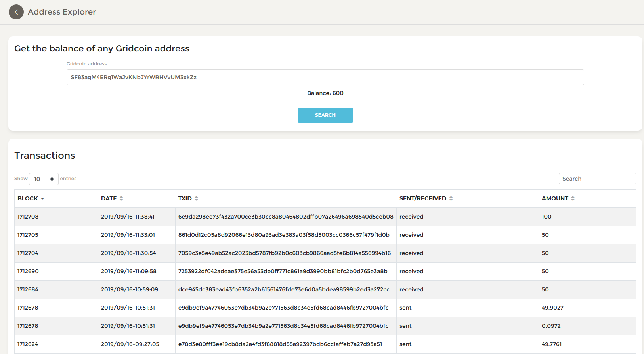This screenshot has width=644, height=354.
Task: Click date 2019/09/16-11:33:01
Action: (128, 235)
